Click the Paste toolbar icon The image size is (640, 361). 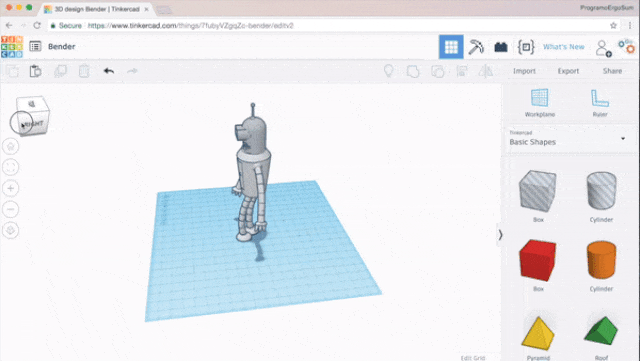36,71
